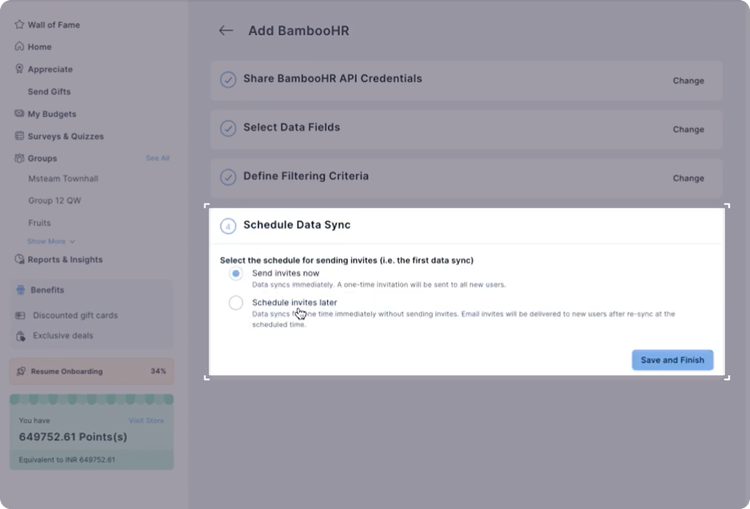Click the Surveys & Quizzes icon
Screen dimensions: 750x509
tap(19, 136)
